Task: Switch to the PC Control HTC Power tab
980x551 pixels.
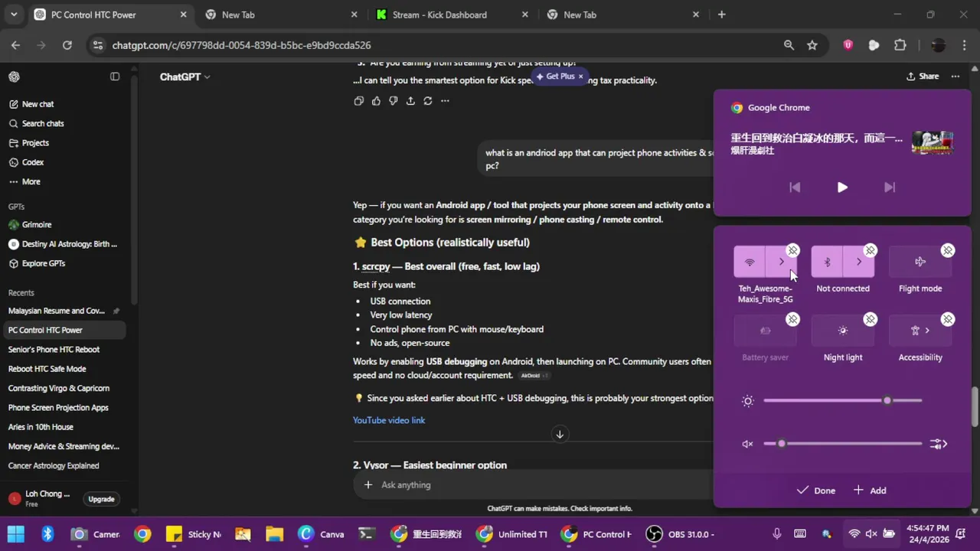Action: pyautogui.click(x=110, y=15)
